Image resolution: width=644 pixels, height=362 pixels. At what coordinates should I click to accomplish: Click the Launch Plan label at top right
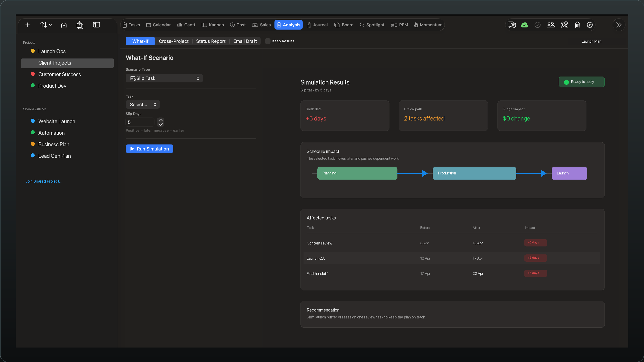coord(591,41)
